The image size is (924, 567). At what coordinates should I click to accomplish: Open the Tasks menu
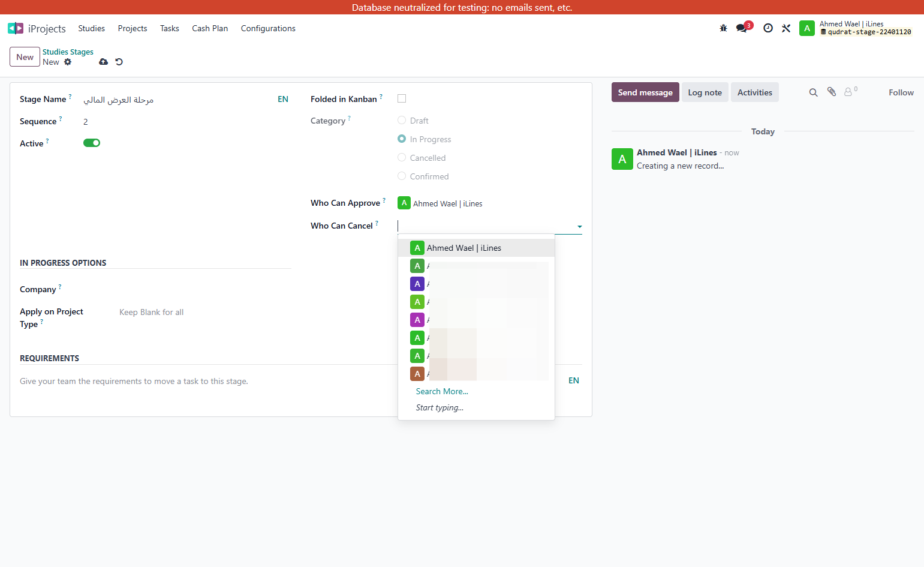point(170,28)
